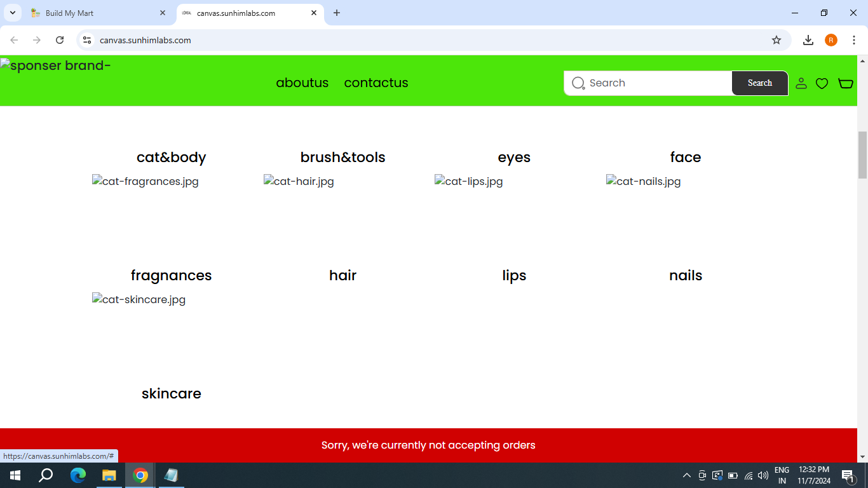The width and height of the screenshot is (868, 488).
Task: Click the cat-hair.jpg image
Action: pos(299,182)
